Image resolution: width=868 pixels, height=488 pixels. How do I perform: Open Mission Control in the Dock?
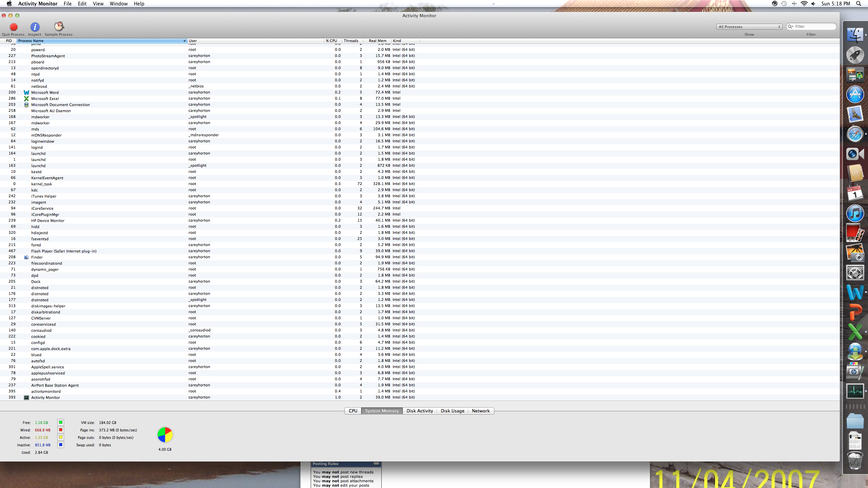coord(855,75)
